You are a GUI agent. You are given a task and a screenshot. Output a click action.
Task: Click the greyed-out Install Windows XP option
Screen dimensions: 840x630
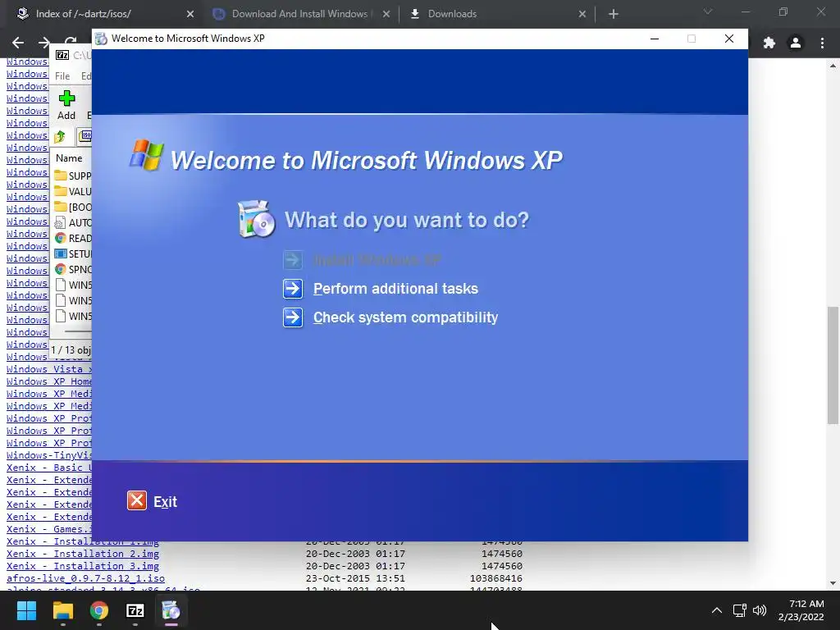pos(377,260)
